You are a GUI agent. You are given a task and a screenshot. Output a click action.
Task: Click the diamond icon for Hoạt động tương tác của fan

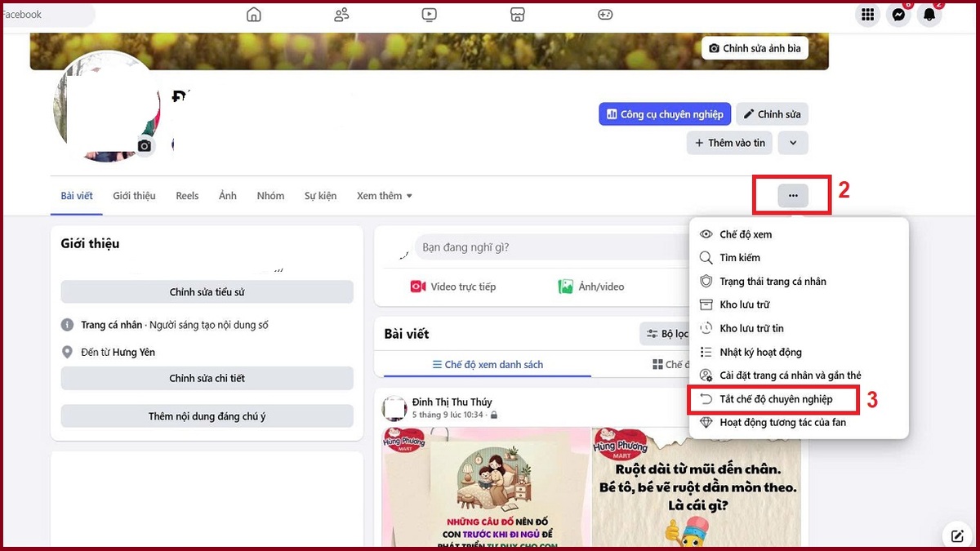click(x=706, y=423)
